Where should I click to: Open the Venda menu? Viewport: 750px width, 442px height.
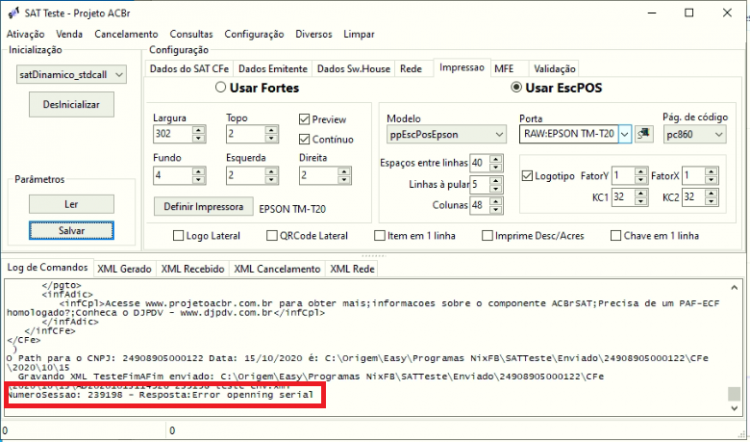click(69, 34)
